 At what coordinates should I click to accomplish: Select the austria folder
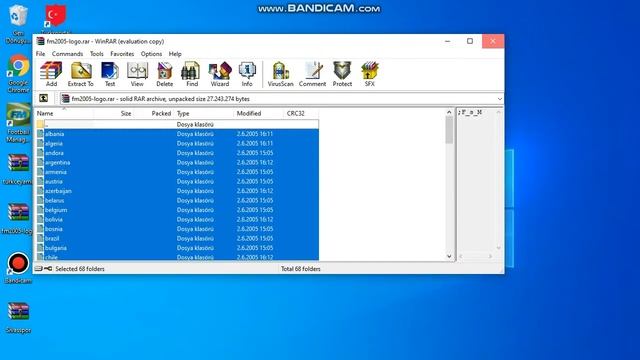(x=177, y=181)
